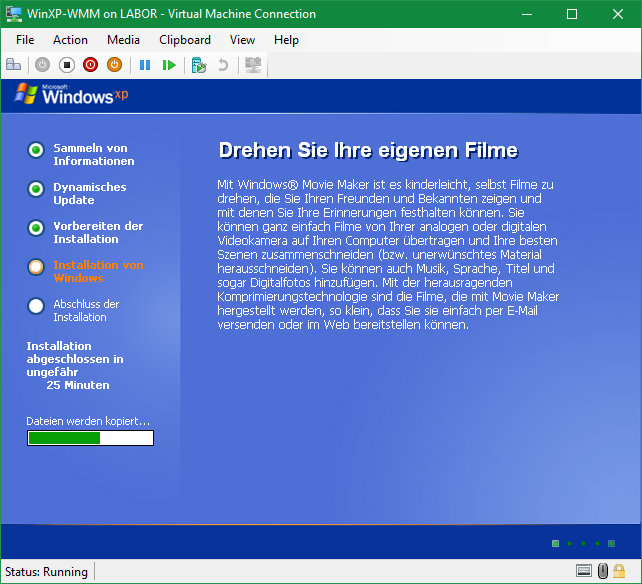The height and width of the screenshot is (584, 642).
Task: Open the Clipboard menu
Action: point(185,40)
